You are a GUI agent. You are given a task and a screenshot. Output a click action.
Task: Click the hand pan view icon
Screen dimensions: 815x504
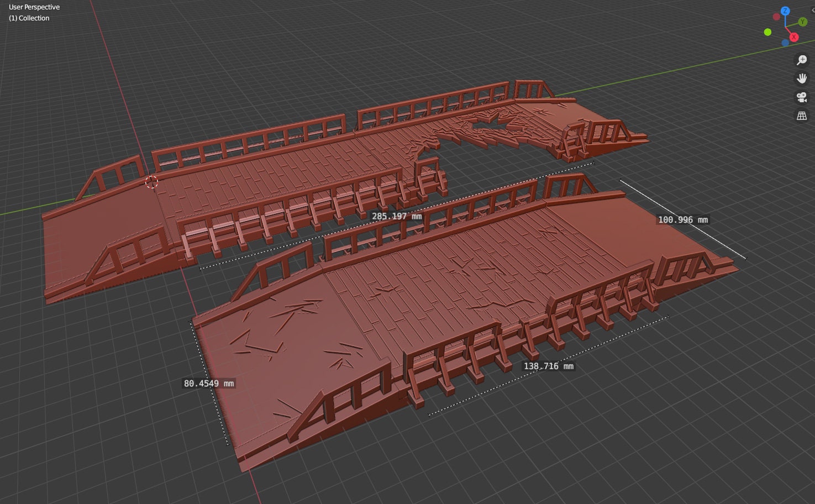pyautogui.click(x=802, y=78)
